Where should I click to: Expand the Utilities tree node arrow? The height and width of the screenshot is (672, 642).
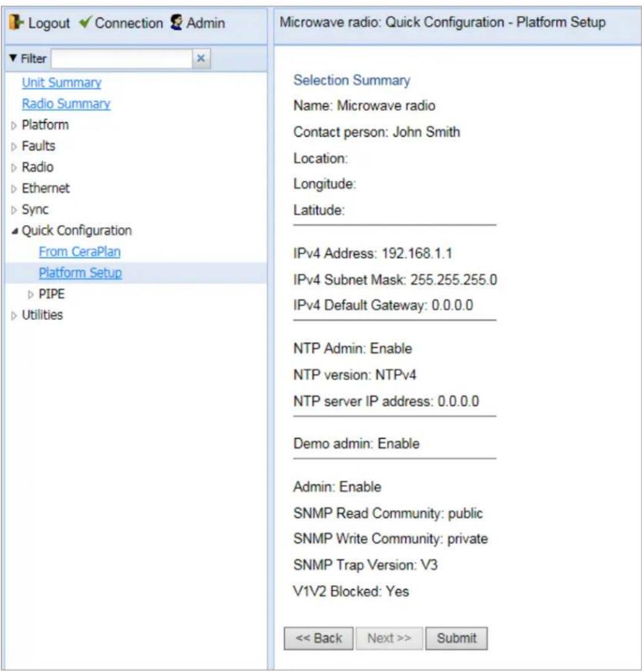tap(14, 316)
